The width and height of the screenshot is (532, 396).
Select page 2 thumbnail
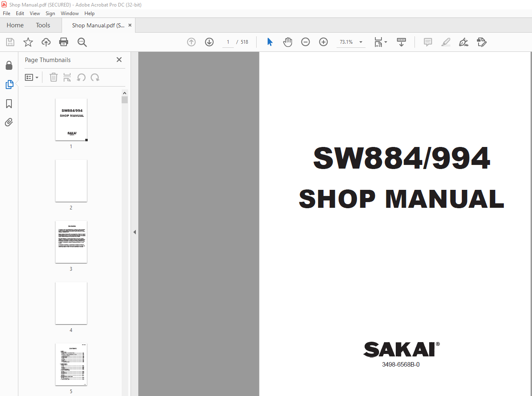[71, 181]
